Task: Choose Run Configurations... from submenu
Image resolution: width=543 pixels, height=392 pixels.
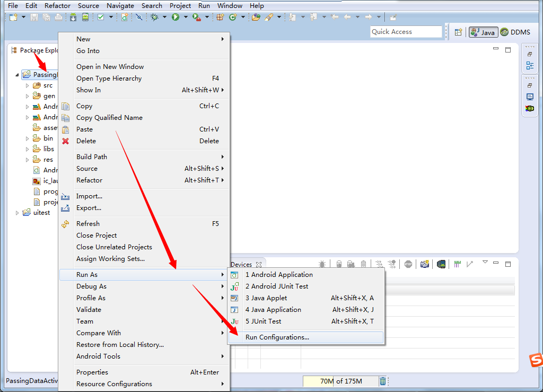Action: (x=306, y=337)
